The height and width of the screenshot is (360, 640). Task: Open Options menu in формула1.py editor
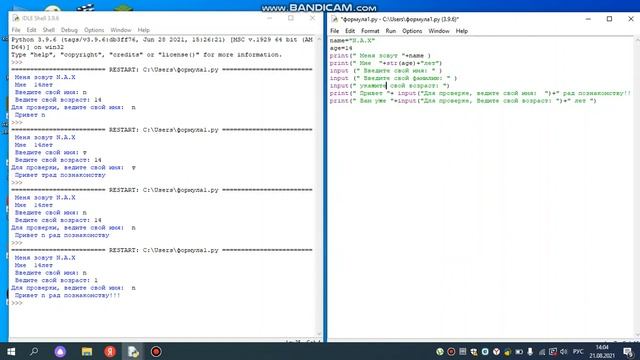pos(412,31)
